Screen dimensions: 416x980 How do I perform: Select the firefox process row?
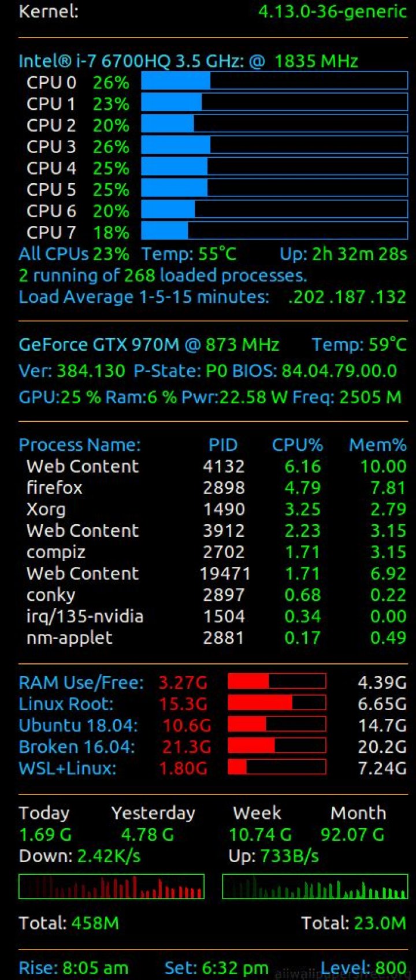tap(217, 487)
